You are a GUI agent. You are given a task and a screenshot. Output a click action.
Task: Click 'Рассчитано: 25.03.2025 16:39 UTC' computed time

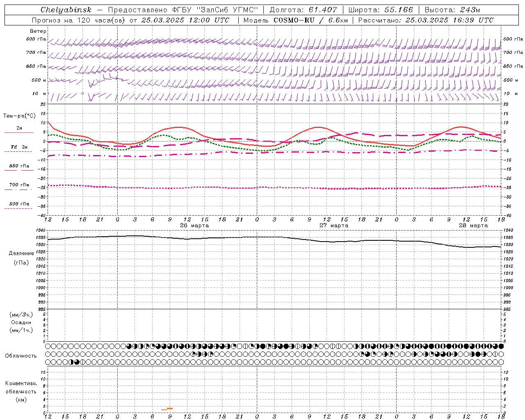pyautogui.click(x=426, y=20)
